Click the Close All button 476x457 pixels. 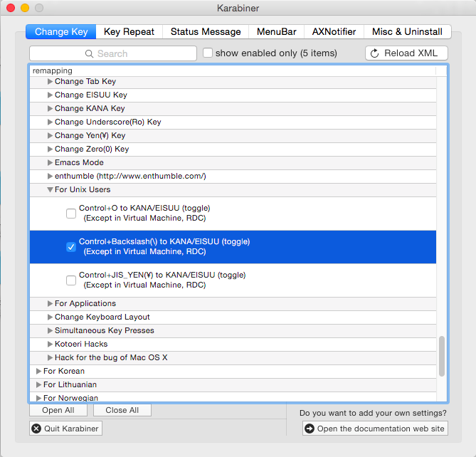tap(122, 410)
